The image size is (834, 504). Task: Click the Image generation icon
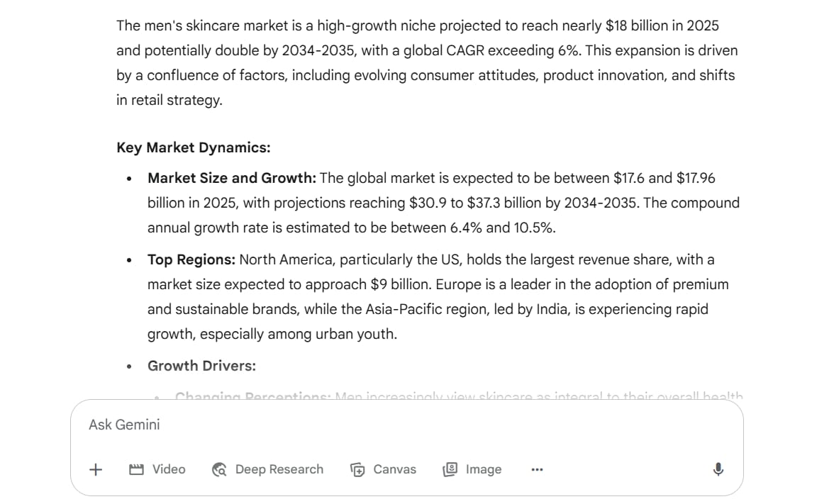[450, 469]
